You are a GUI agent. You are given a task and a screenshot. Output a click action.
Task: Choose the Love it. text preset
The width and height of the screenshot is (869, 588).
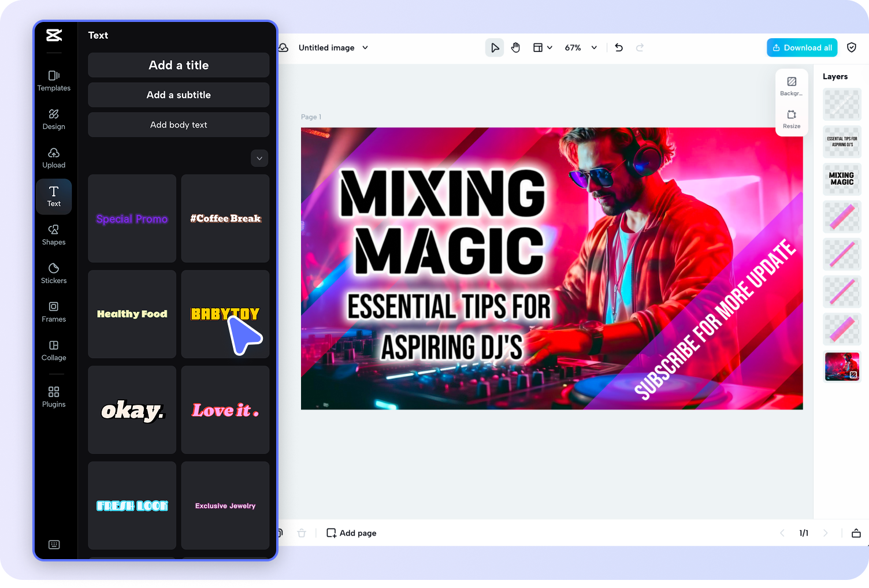tap(225, 410)
